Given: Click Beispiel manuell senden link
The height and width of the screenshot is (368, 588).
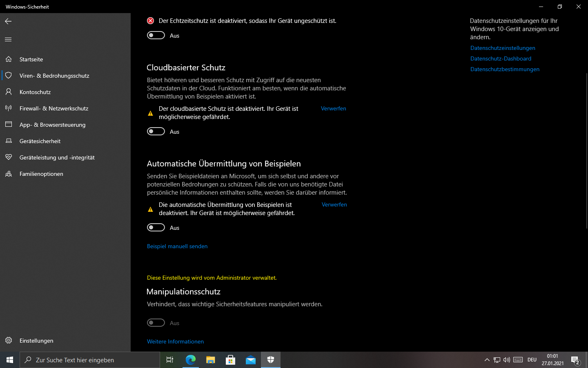Looking at the screenshot, I should coord(177,246).
